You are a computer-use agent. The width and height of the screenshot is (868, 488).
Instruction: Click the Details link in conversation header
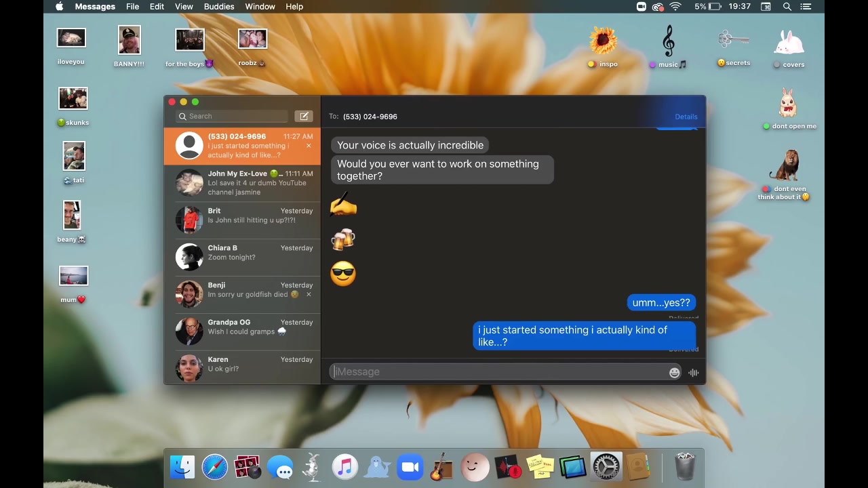click(686, 117)
